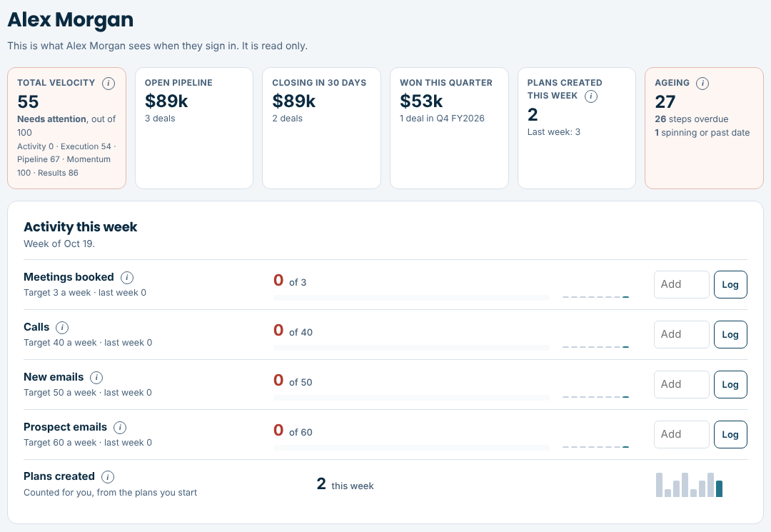
Task: Click the Ageing value 27
Action: click(x=665, y=102)
